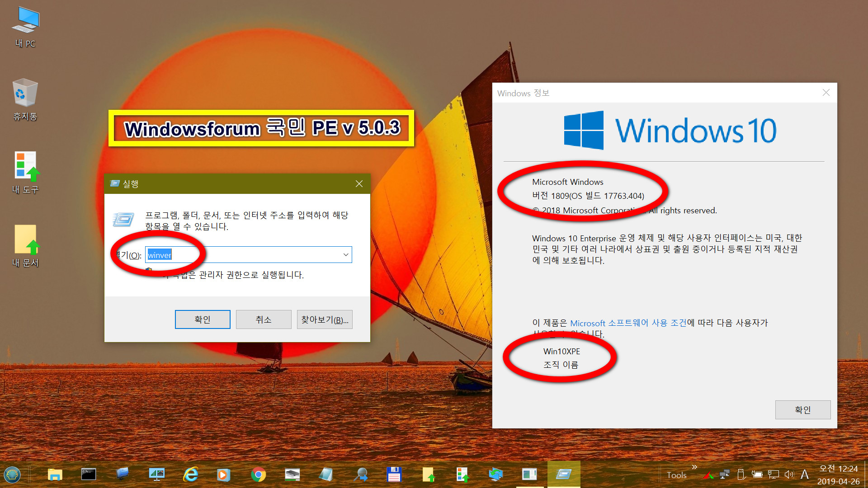Open the system monitor chart taskbar icon
Image resolution: width=868 pixels, height=488 pixels.
(156, 474)
